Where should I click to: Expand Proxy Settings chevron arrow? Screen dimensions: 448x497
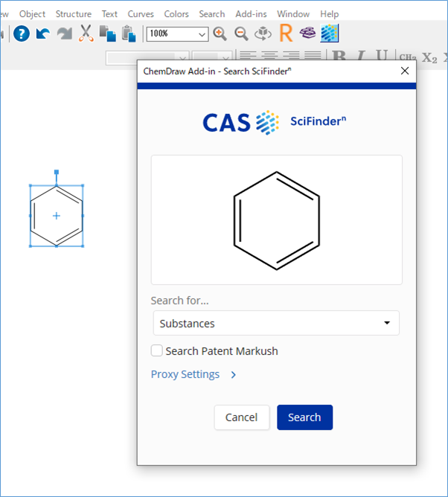coord(234,375)
